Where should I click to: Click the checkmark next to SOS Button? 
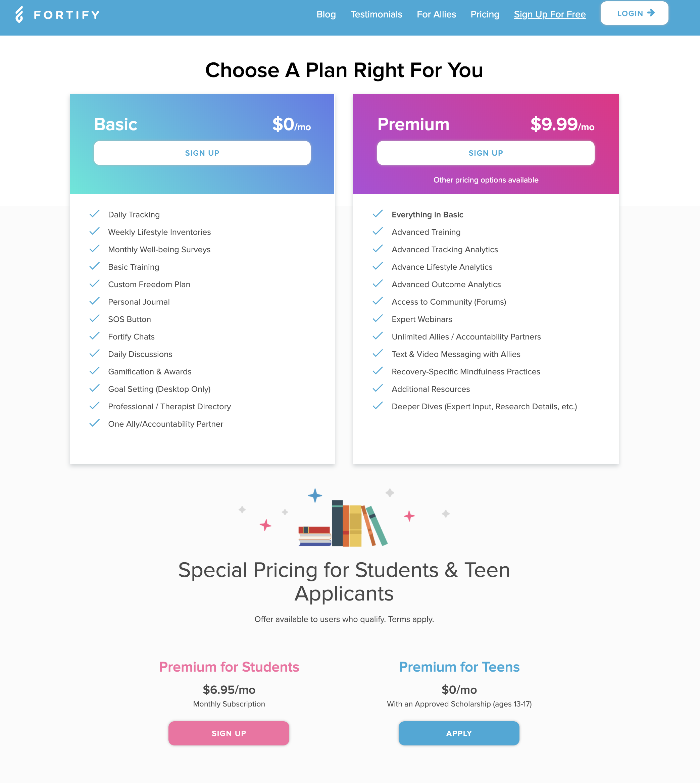click(95, 318)
